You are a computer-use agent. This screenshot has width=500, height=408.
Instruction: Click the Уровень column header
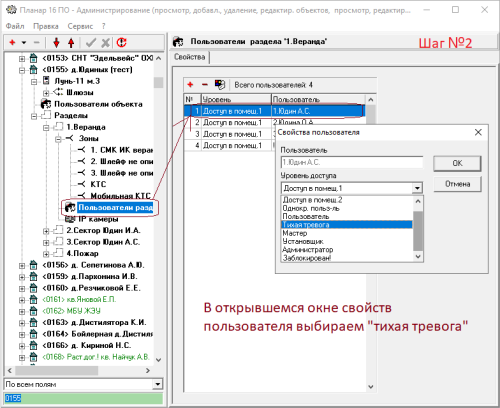coord(236,99)
